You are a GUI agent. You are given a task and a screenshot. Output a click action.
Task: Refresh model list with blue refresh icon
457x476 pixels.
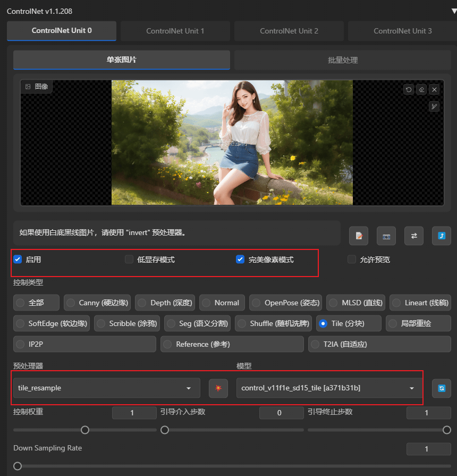[x=442, y=388]
